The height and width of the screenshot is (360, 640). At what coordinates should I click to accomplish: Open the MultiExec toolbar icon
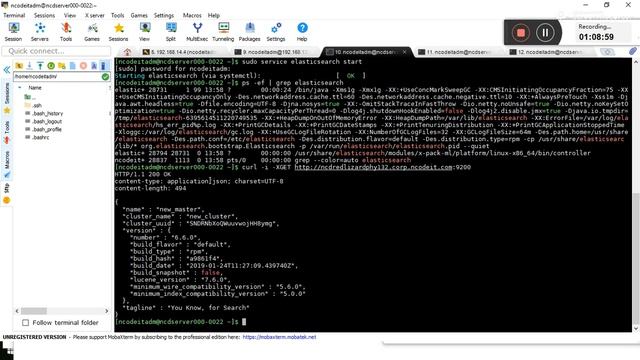tap(197, 32)
